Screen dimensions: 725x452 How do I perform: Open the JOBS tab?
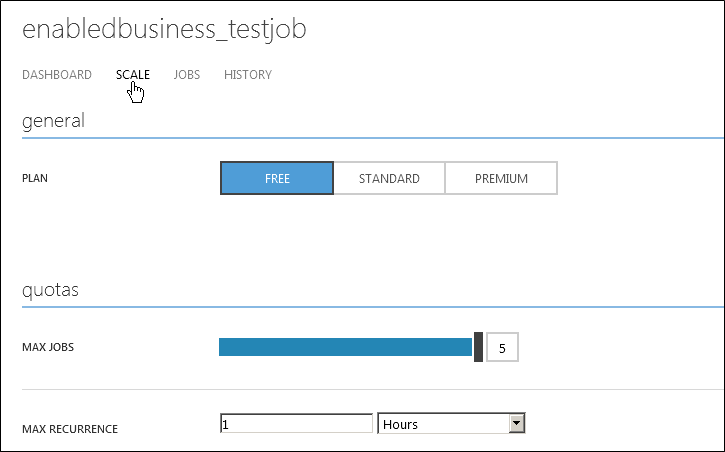[x=187, y=75]
